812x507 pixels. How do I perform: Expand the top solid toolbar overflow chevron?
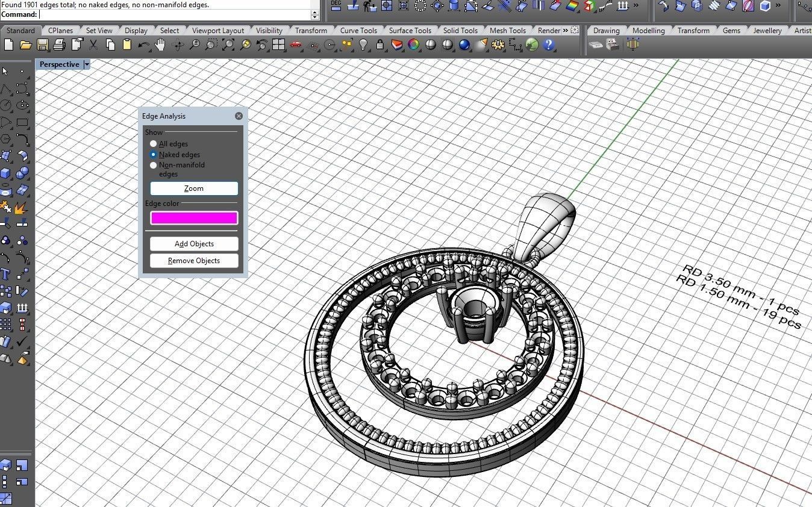pyautogui.click(x=779, y=6)
